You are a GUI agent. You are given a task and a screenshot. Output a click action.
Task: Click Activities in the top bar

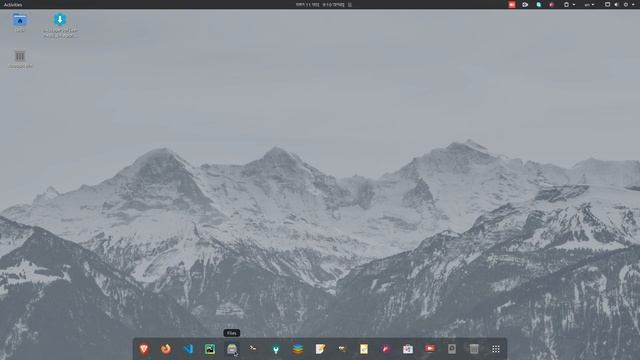point(13,4)
